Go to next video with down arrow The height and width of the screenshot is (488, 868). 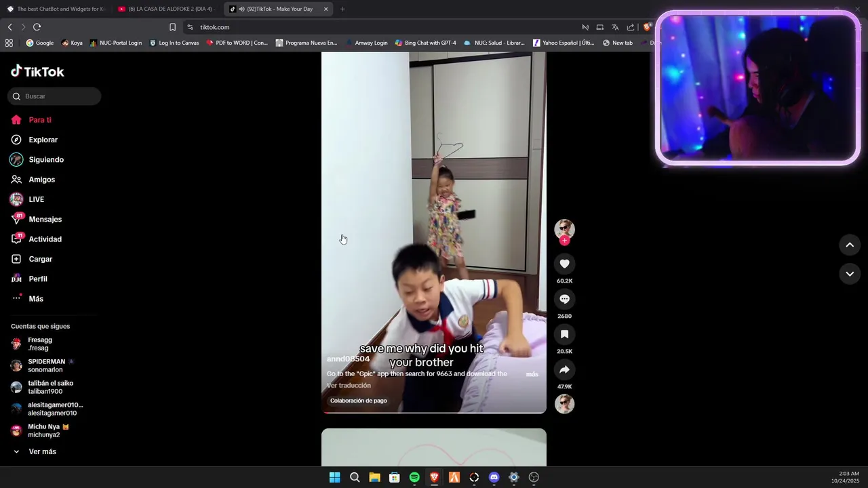click(850, 274)
